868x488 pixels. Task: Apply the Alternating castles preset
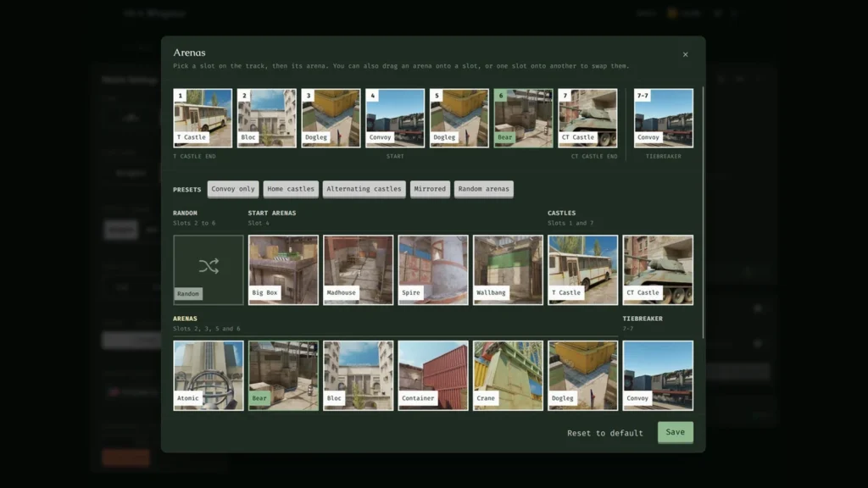tap(364, 189)
